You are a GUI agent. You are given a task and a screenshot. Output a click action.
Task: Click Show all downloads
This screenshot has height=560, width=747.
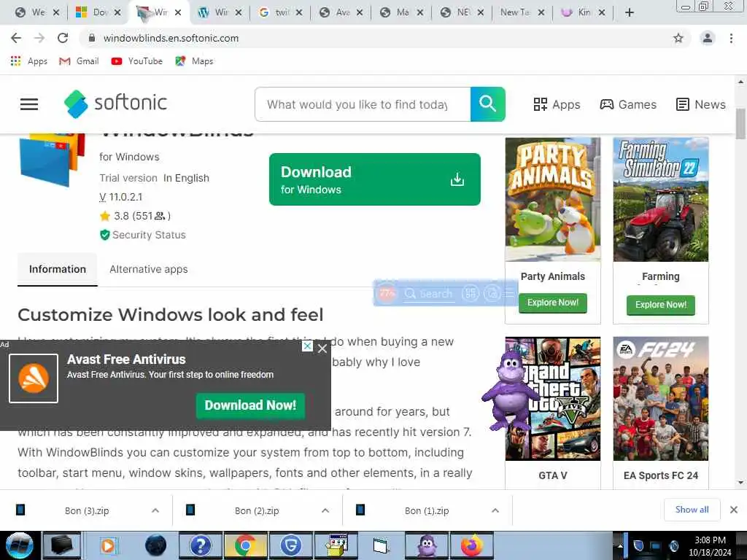[x=692, y=510]
